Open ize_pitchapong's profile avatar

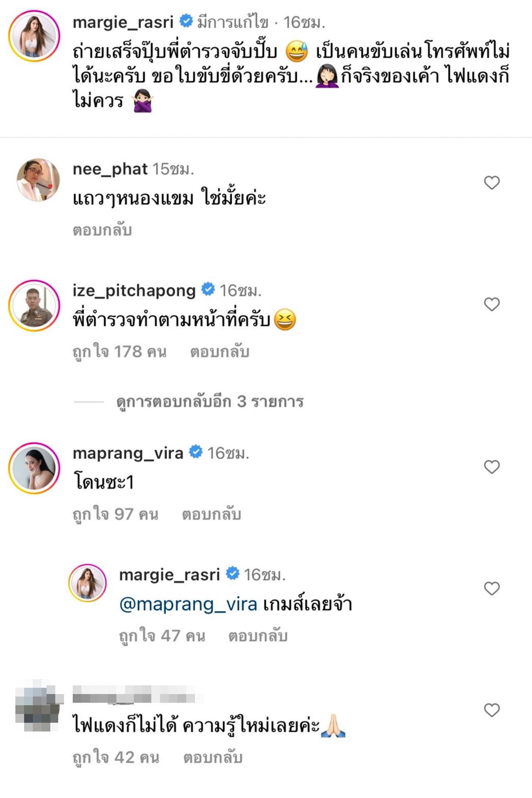click(x=34, y=305)
